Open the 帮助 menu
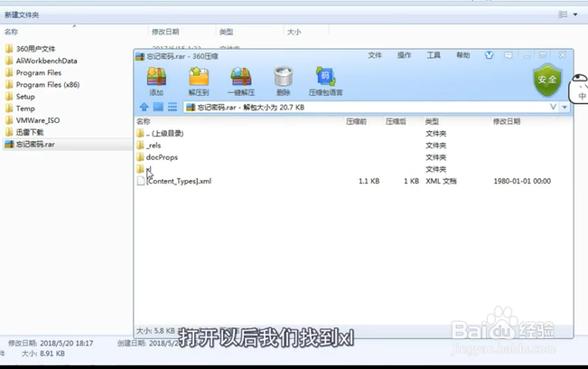 [463, 55]
